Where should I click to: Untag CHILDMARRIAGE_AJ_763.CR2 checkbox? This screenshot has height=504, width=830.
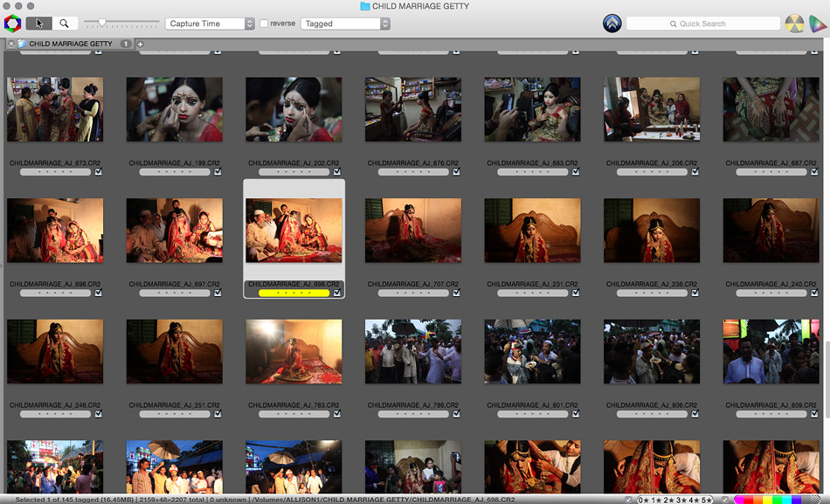tap(337, 414)
